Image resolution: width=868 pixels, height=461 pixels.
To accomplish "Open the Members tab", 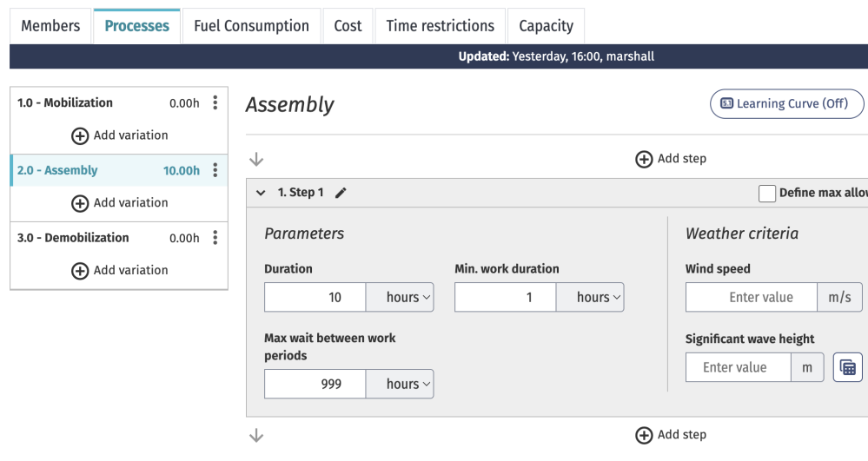I will pos(50,26).
